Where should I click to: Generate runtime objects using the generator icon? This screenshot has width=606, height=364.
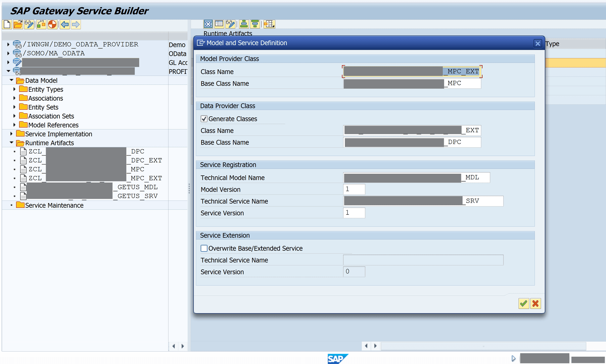pos(41,24)
